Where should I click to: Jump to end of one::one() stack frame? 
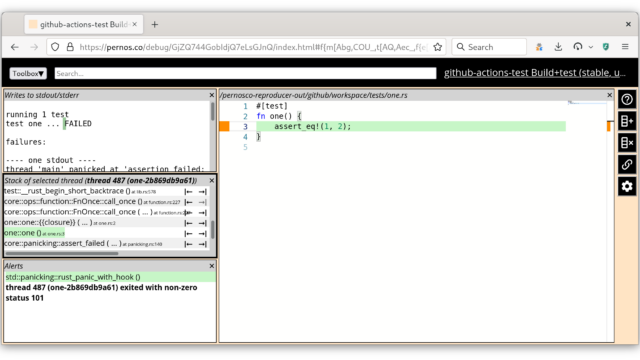pyautogui.click(x=202, y=234)
